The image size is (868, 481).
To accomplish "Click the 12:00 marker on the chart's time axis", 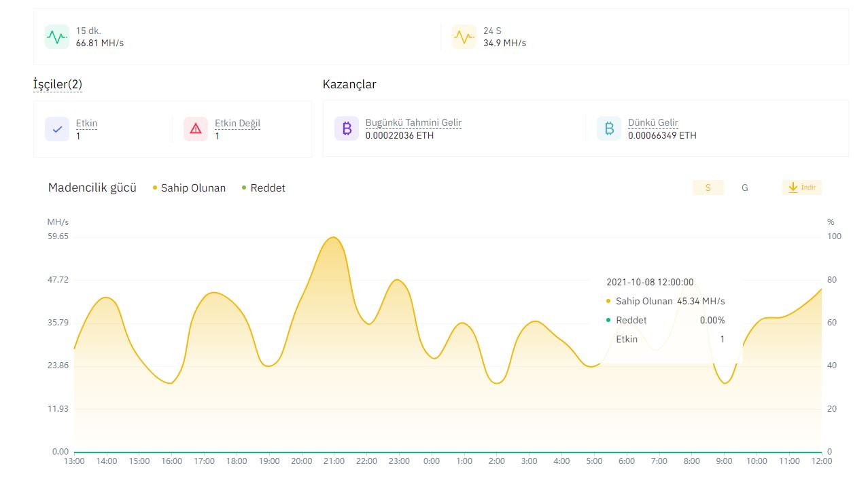I will pos(822,461).
